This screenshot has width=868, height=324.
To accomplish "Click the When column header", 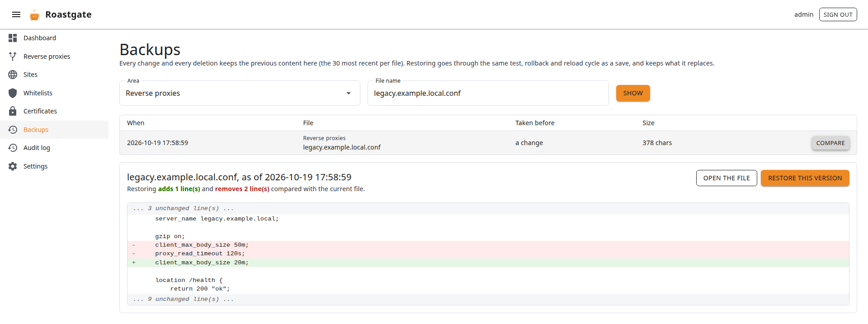I will 136,123.
